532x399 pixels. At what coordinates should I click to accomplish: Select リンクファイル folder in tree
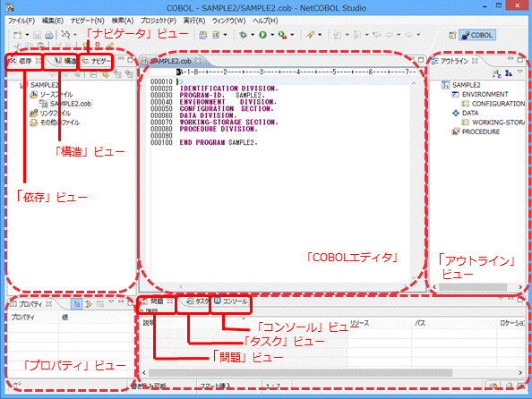point(50,114)
